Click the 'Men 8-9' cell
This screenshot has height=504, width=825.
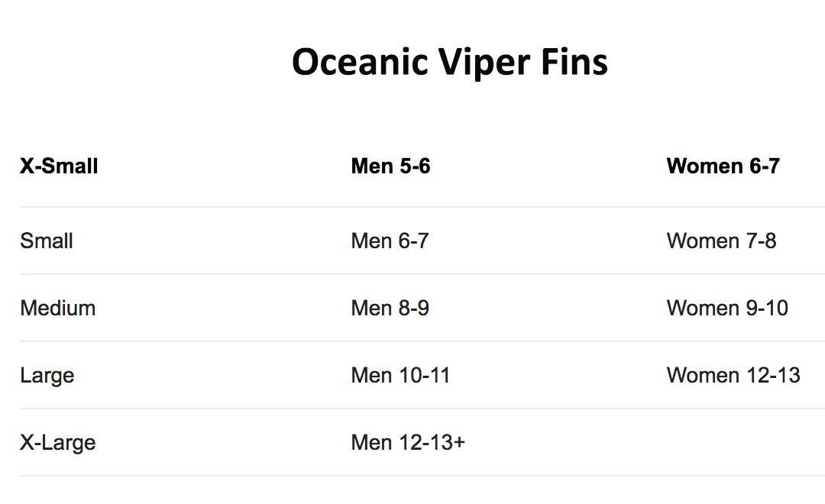tap(390, 309)
